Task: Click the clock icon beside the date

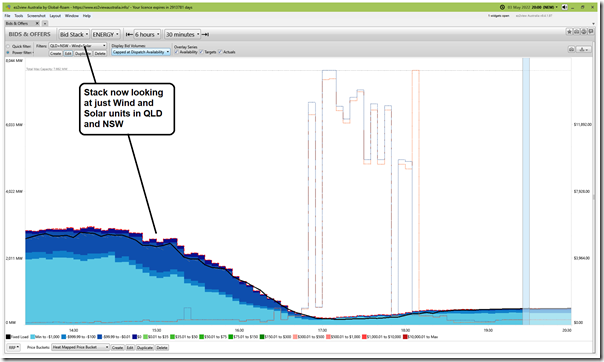Action: pyautogui.click(x=502, y=7)
